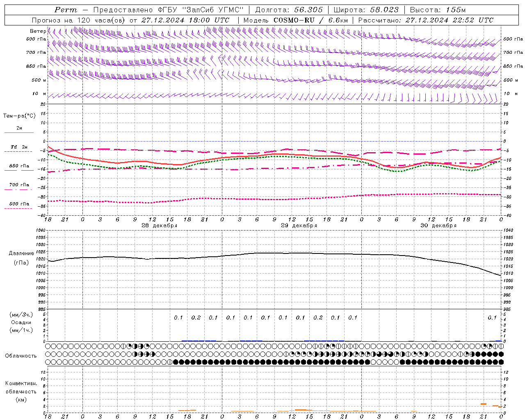Click the "(гПа)" unit under Давление

[x=21, y=262]
